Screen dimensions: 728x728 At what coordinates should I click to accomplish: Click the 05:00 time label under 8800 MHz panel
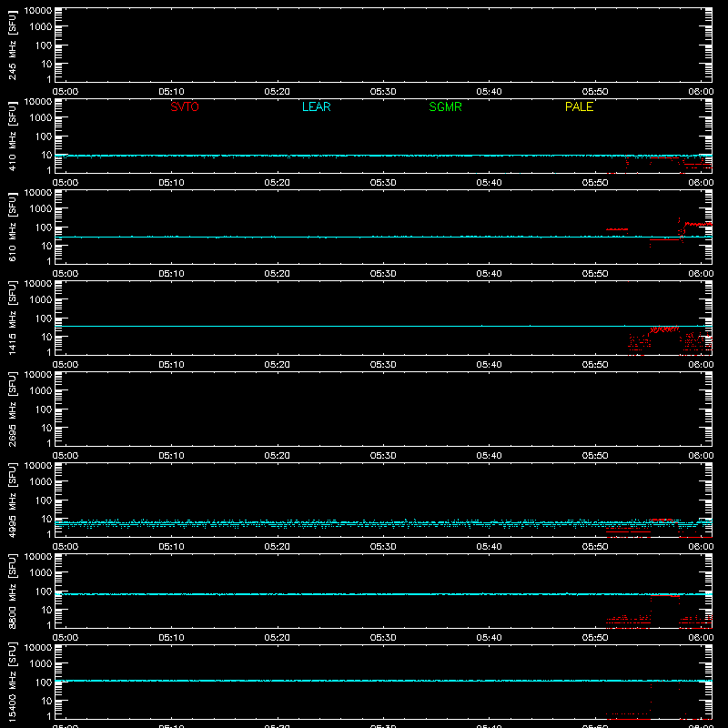coord(66,638)
